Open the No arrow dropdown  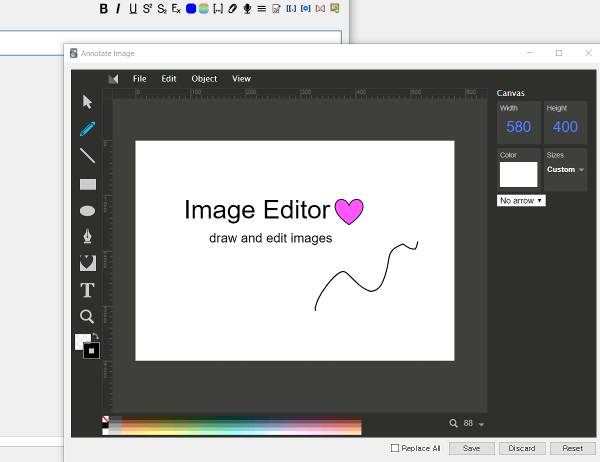pos(521,201)
